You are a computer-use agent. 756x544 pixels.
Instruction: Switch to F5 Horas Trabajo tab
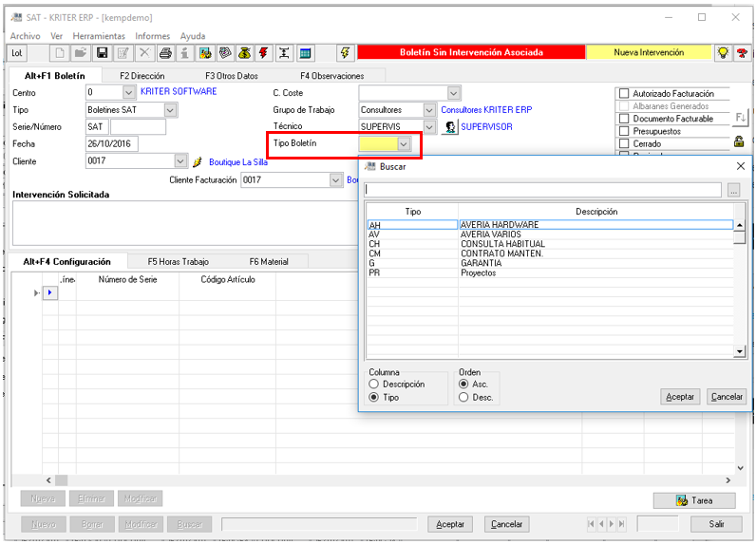pyautogui.click(x=178, y=262)
